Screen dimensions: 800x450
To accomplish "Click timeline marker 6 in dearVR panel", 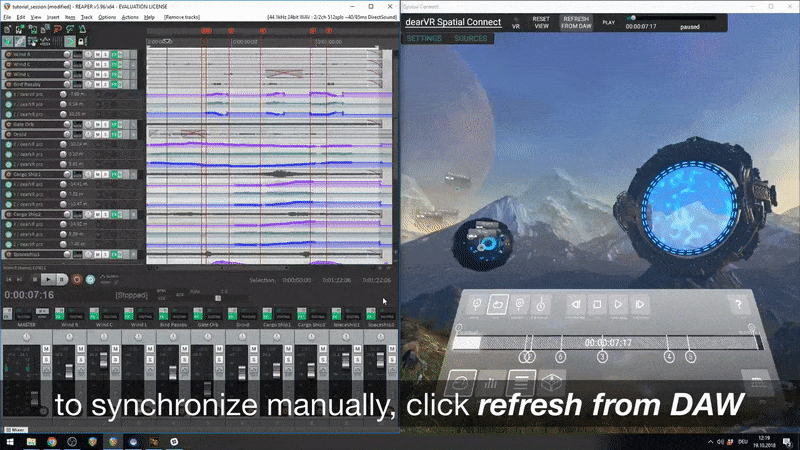I will point(561,357).
